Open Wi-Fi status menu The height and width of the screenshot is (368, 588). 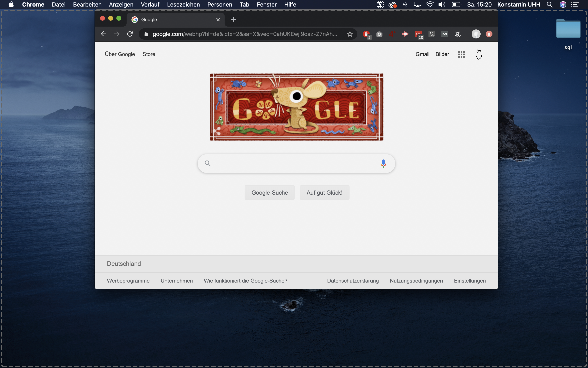point(430,5)
